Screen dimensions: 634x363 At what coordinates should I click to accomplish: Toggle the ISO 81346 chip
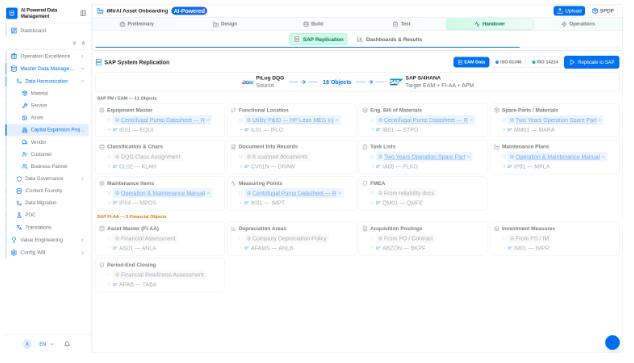point(509,62)
